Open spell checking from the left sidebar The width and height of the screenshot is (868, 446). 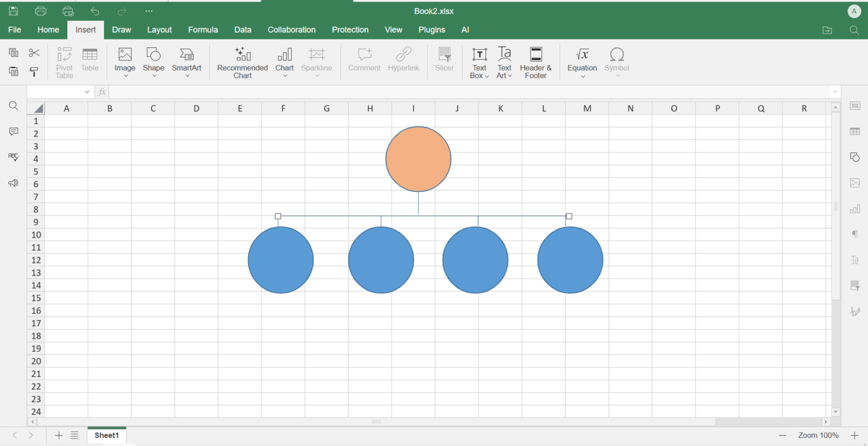pos(13,157)
